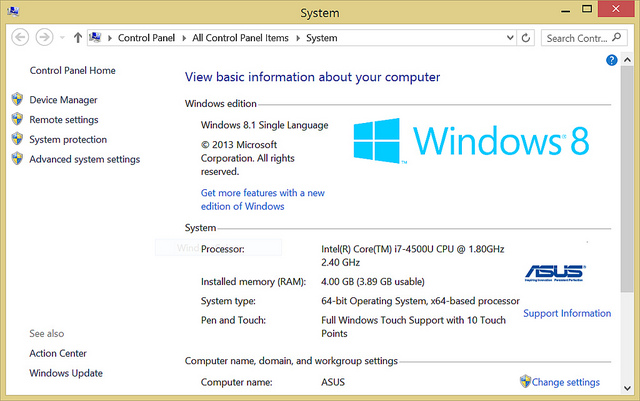Go up one level with Up arrow
Image resolution: width=640 pixels, height=401 pixels.
click(78, 38)
